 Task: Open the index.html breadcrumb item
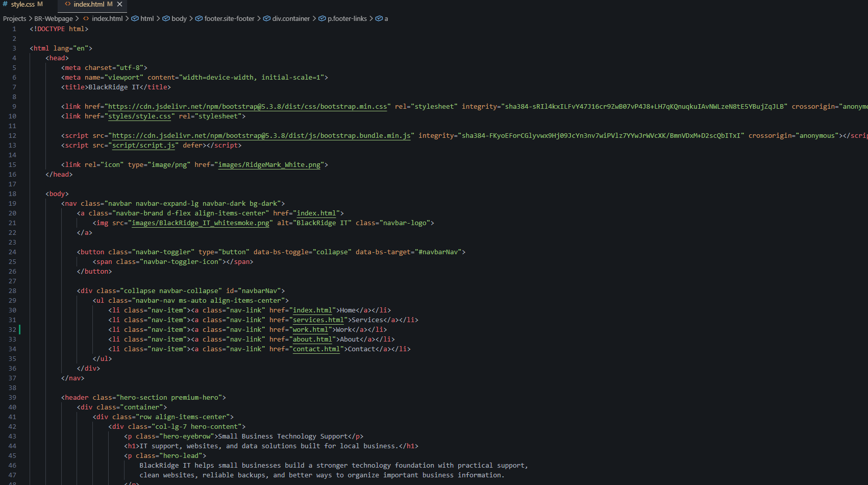tap(107, 19)
